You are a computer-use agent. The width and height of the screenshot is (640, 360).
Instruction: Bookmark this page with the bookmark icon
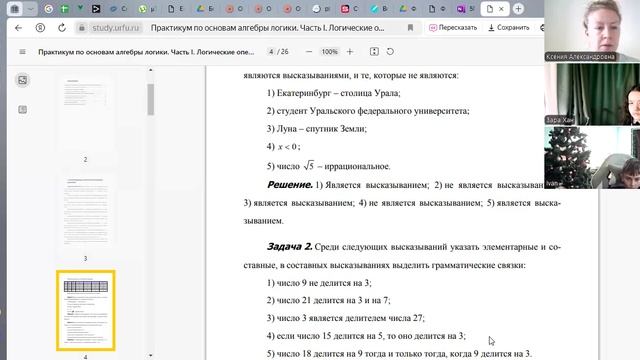[410, 28]
